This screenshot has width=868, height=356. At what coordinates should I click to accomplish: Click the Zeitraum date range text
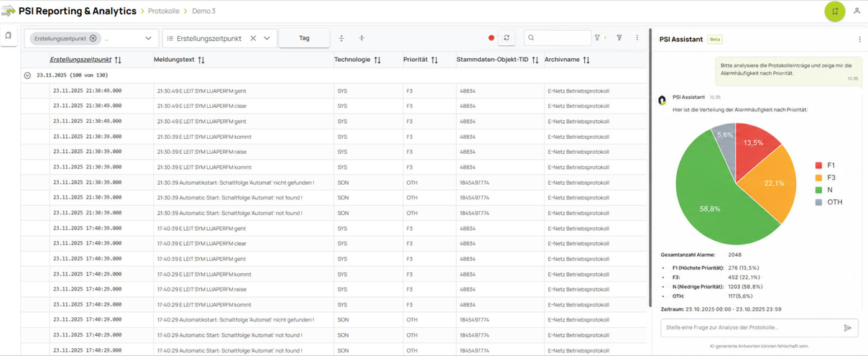click(x=721, y=309)
